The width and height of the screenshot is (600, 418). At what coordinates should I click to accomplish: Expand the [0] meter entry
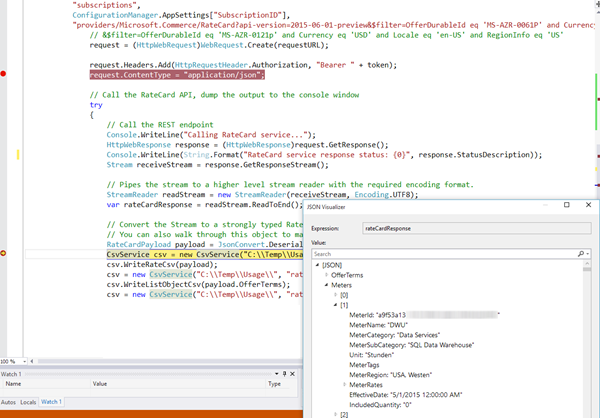pyautogui.click(x=334, y=296)
